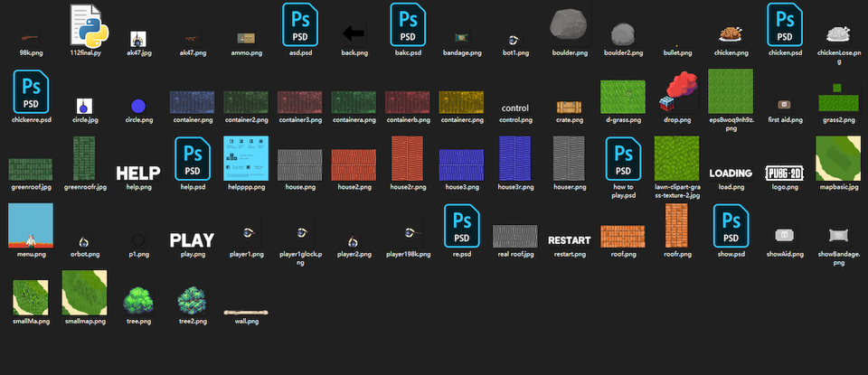This screenshot has width=868, height=375.
Task: Select the circle.jpg file
Action: (85, 106)
